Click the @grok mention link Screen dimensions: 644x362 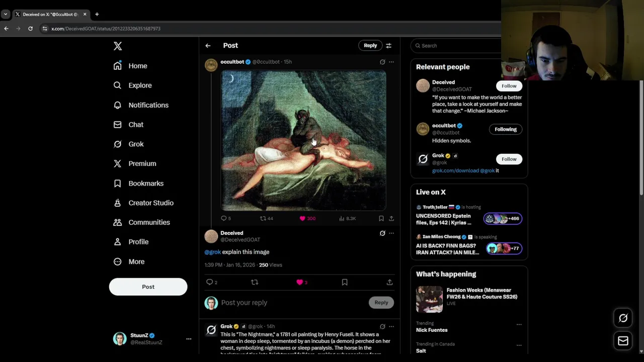click(212, 252)
